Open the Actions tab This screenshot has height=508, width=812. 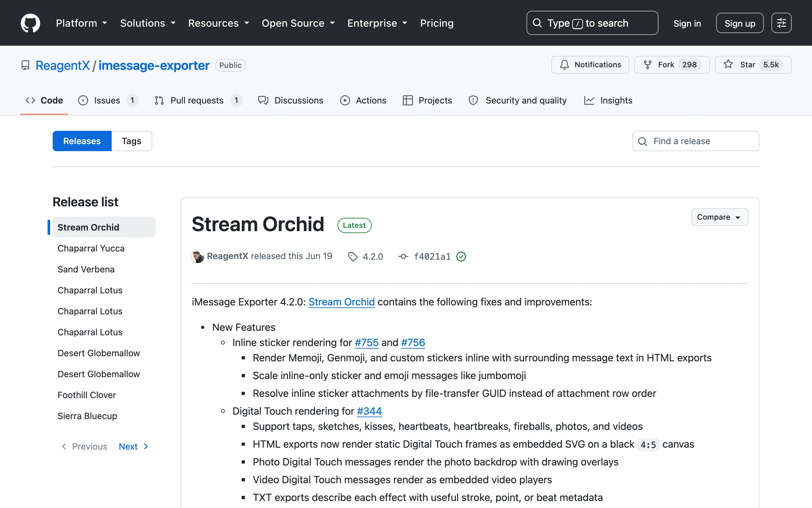tap(363, 100)
